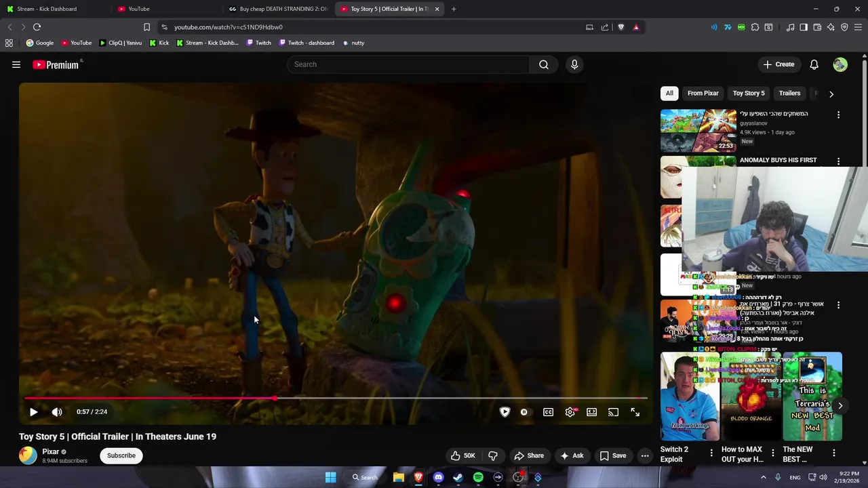
Task: Click the shield play icon in player
Action: point(505,411)
